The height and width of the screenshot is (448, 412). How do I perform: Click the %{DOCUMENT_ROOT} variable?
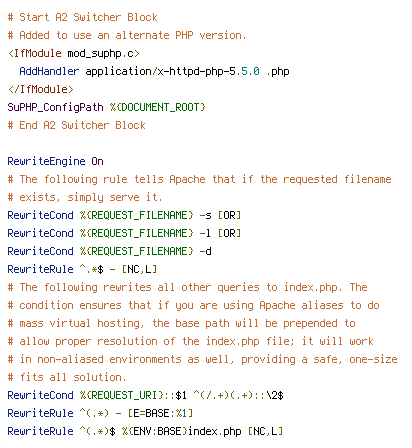point(157,107)
